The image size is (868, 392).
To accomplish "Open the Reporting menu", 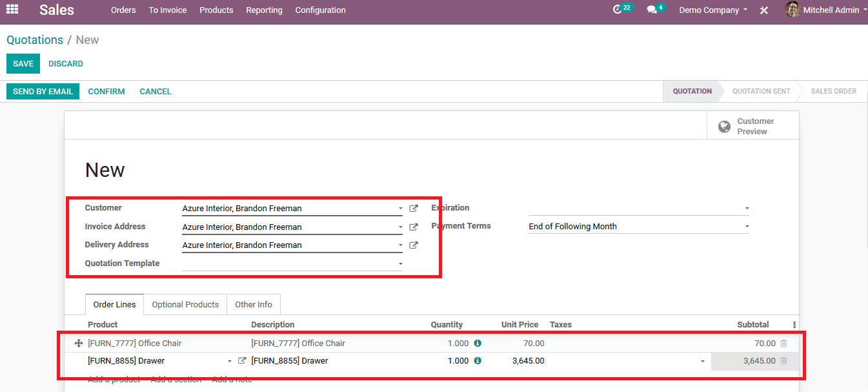I will [x=264, y=10].
